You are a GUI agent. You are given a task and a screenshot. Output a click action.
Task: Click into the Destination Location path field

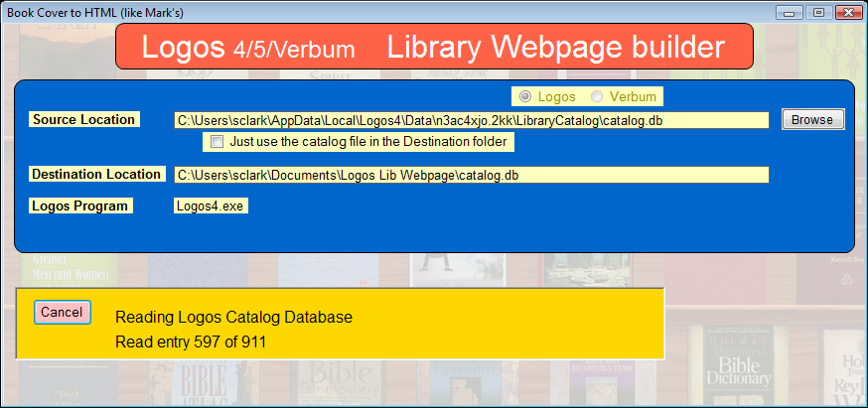click(x=471, y=175)
